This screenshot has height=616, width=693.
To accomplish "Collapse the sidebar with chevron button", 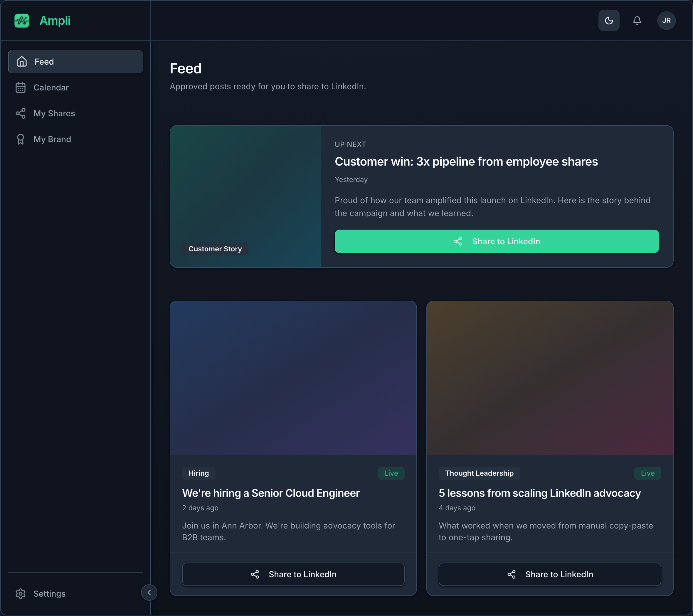I will [x=149, y=592].
